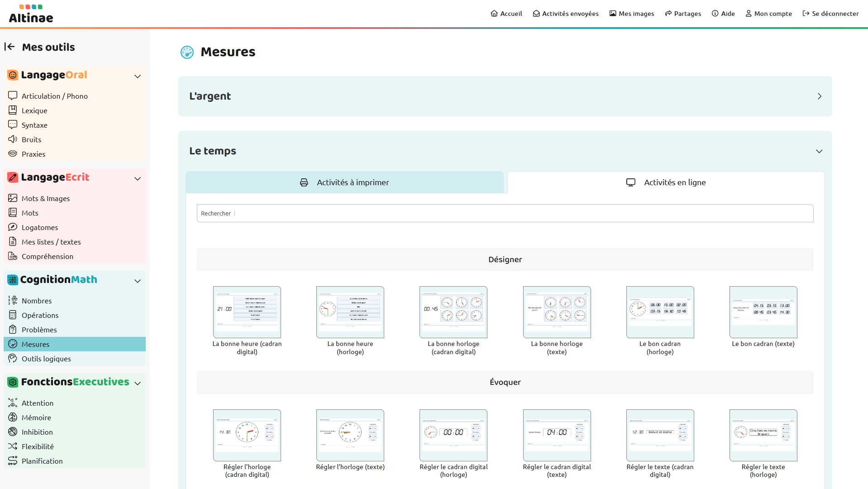Open the Régler l'horloge (texte) activity thumbnail

click(350, 435)
